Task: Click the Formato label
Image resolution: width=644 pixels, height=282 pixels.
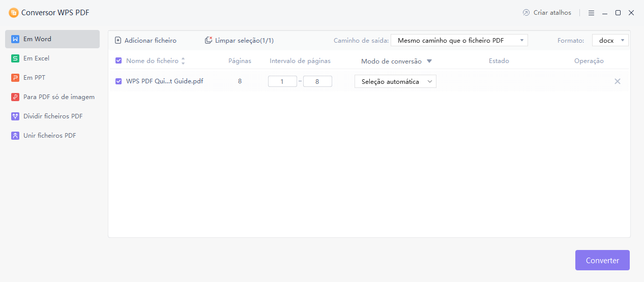Action: [571, 40]
